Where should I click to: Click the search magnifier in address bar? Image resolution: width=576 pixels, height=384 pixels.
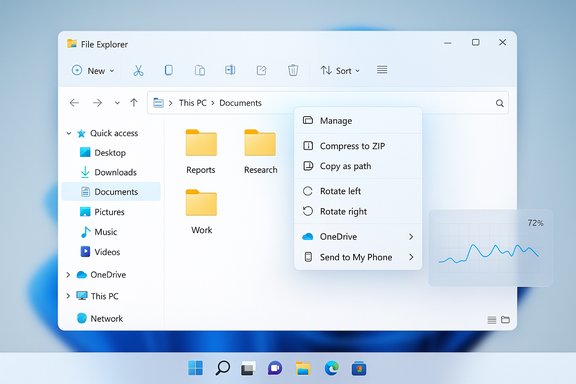[x=500, y=103]
